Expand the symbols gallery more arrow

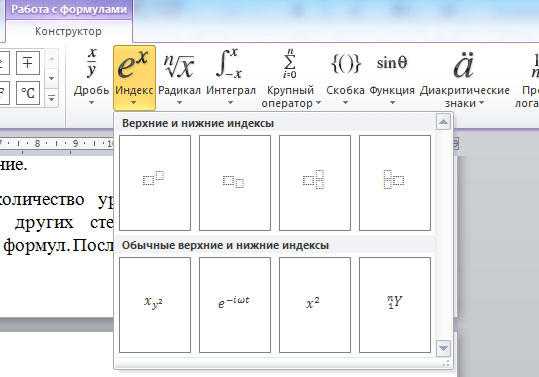pyautogui.click(x=52, y=99)
